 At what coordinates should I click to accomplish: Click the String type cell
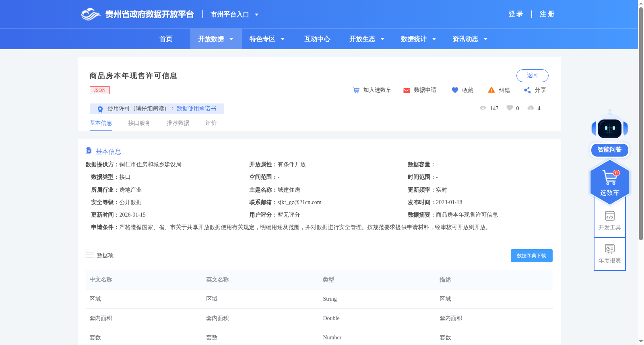330,299
